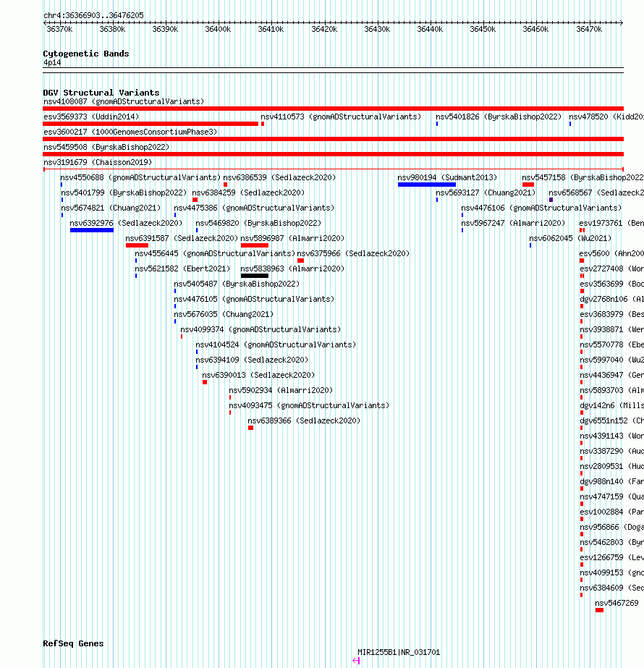Click the esv5600 variant label
Image resolution: width=644 pixels, height=668 pixels.
[x=611, y=253]
